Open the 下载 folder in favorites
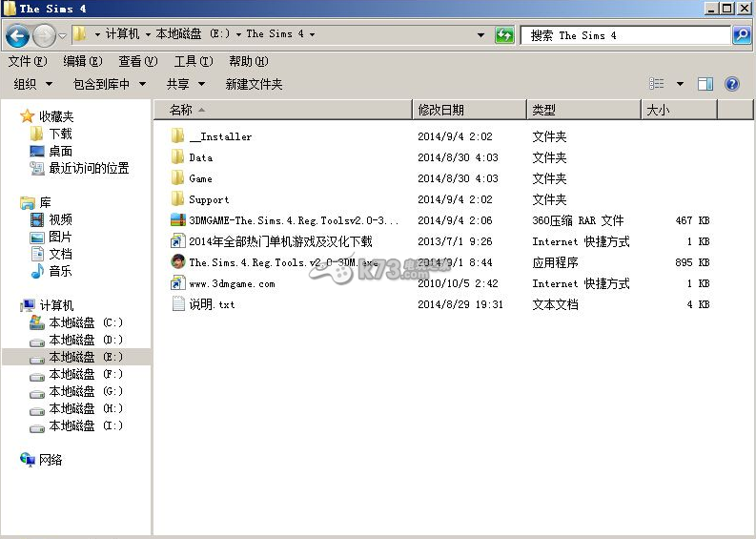Screen dimensions: 756x539 [60, 134]
